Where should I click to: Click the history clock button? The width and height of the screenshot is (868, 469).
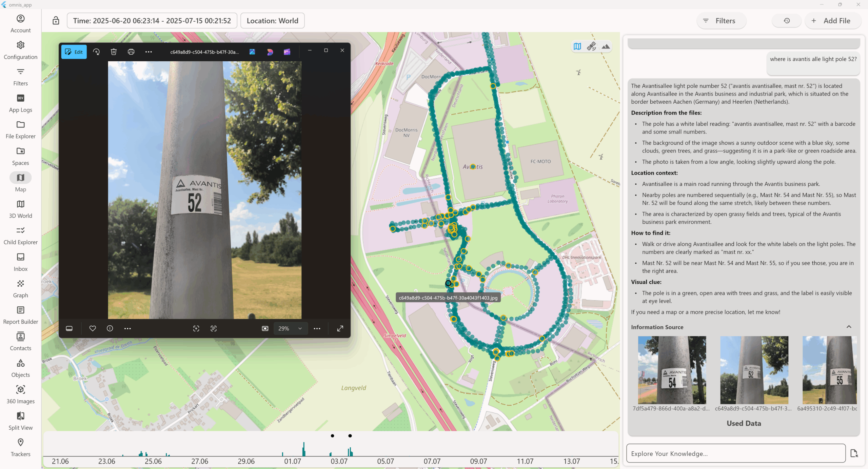tap(787, 21)
